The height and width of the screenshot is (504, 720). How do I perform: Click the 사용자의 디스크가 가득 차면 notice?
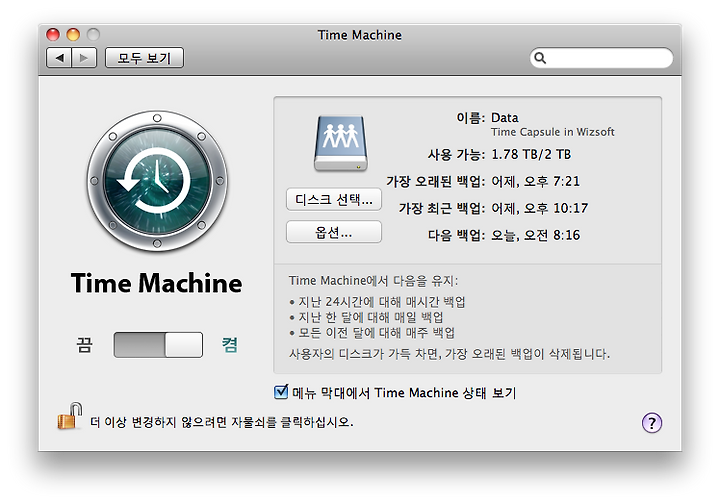click(449, 354)
